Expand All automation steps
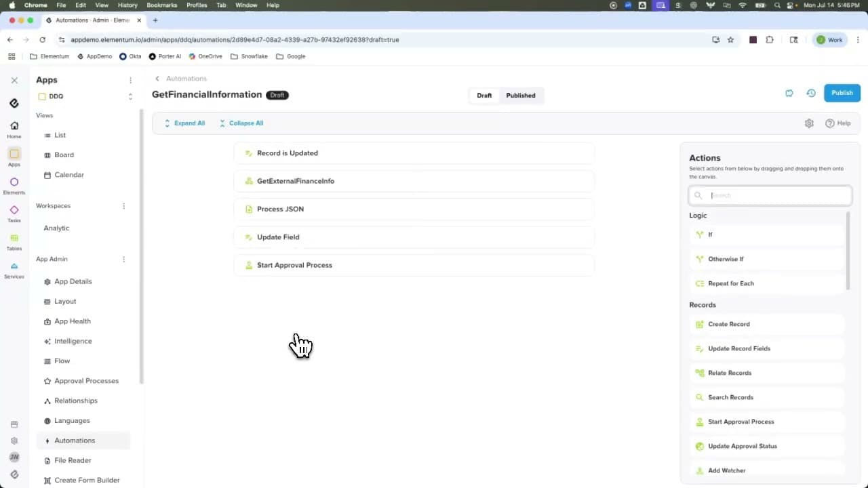Image resolution: width=868 pixels, height=488 pixels. (x=184, y=123)
